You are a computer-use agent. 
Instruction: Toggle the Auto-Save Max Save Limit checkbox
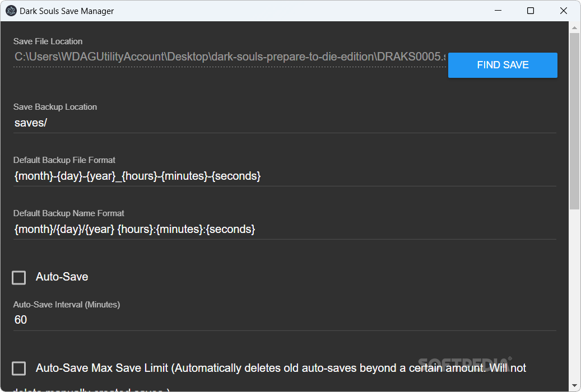tap(19, 368)
